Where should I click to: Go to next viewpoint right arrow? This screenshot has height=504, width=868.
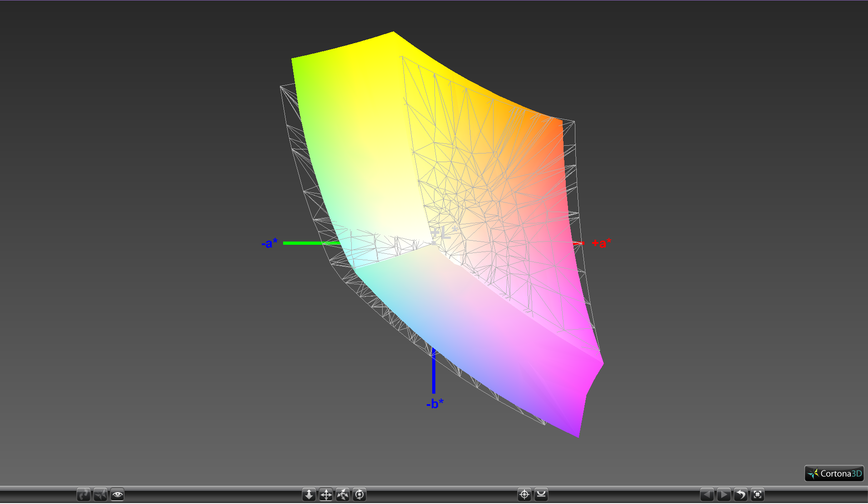(x=724, y=494)
